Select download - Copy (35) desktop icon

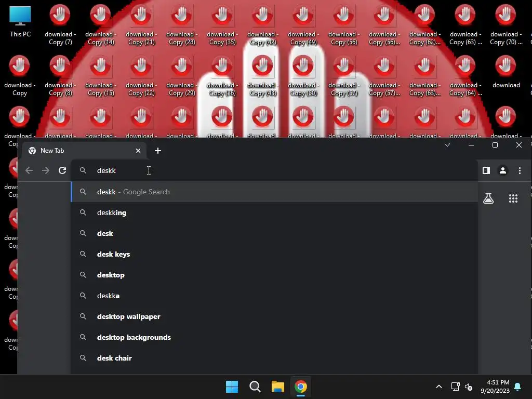pos(222,25)
